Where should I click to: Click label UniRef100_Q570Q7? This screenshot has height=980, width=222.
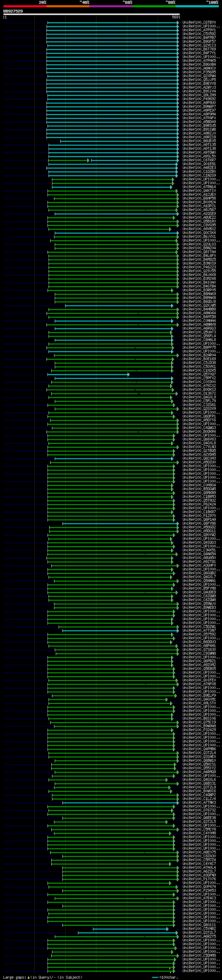coord(199,374)
